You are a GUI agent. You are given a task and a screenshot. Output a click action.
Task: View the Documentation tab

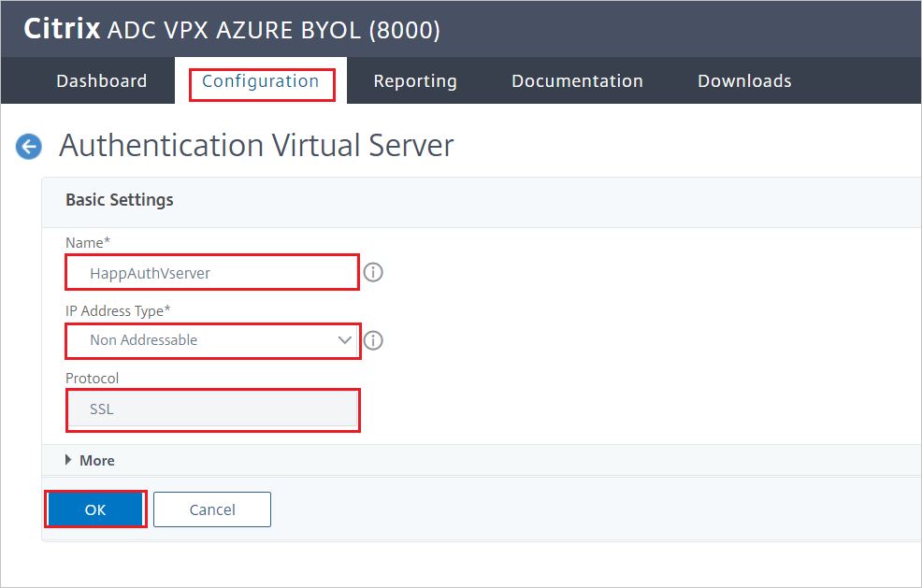point(577,80)
